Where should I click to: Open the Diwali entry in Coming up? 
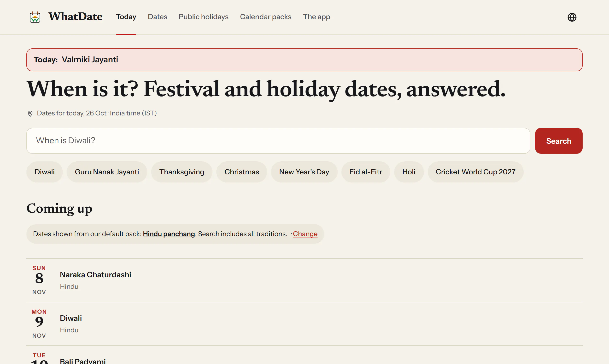pos(304,324)
